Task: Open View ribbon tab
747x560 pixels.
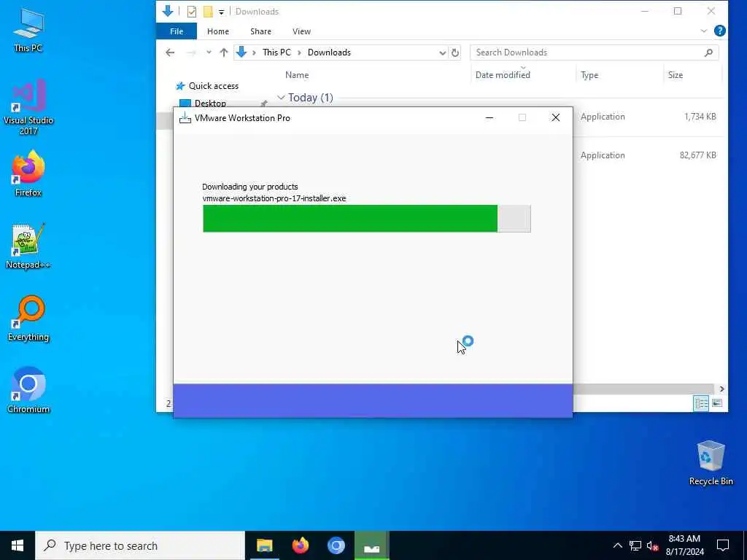Action: point(301,31)
